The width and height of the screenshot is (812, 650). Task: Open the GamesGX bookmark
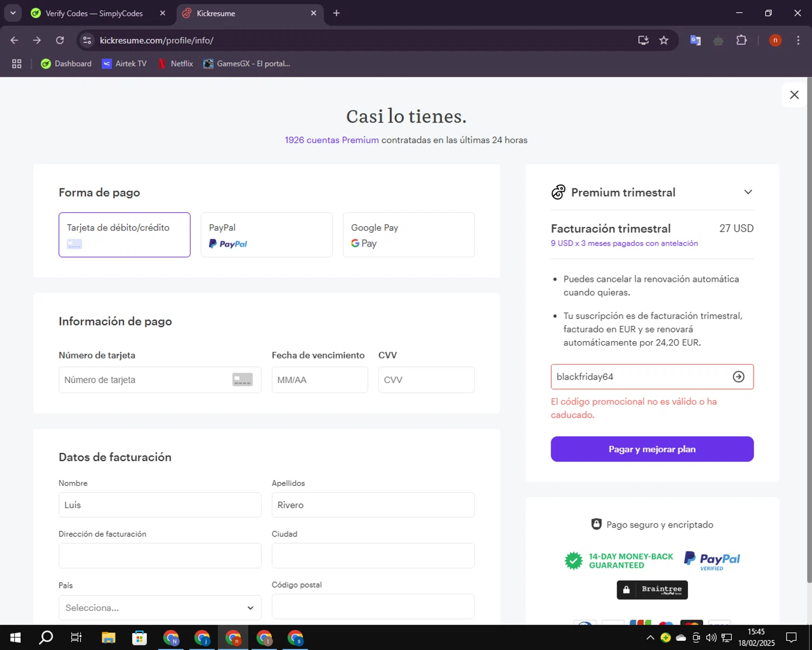(247, 64)
